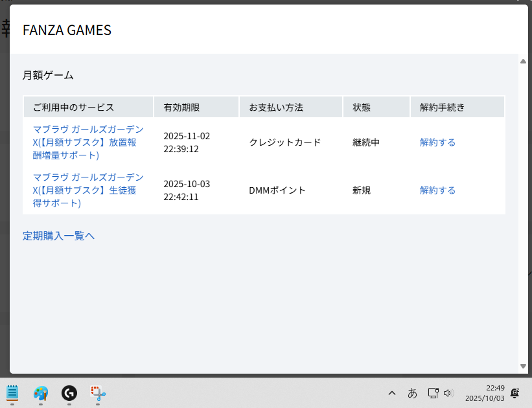Click the 状態 column header
This screenshot has width=532, height=408.
click(x=362, y=107)
